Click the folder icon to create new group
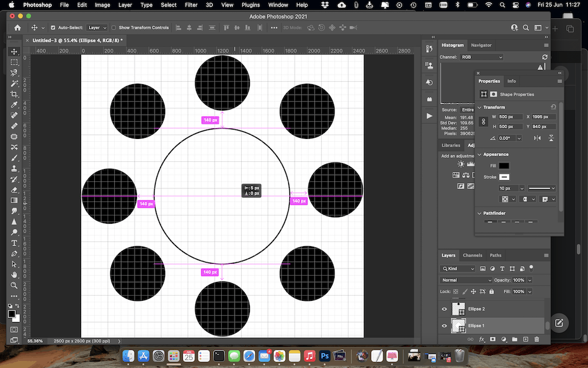 pyautogui.click(x=514, y=339)
